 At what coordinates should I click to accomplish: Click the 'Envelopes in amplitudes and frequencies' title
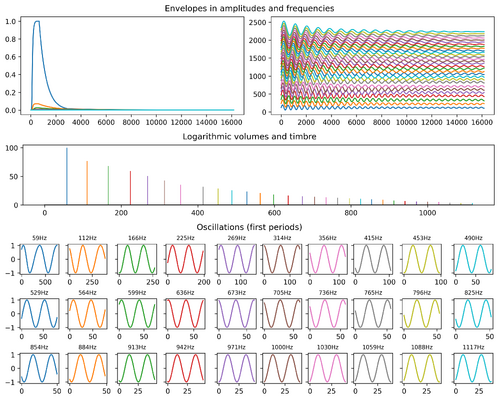249,8
